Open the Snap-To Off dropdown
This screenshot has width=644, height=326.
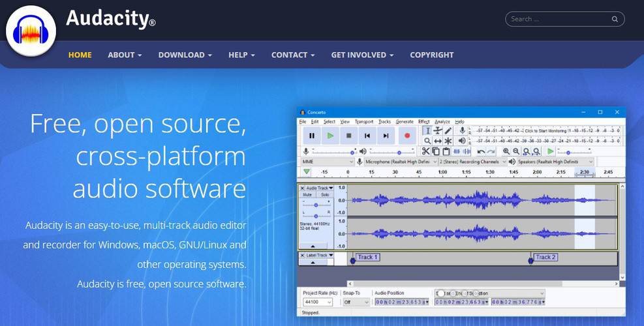click(x=356, y=302)
